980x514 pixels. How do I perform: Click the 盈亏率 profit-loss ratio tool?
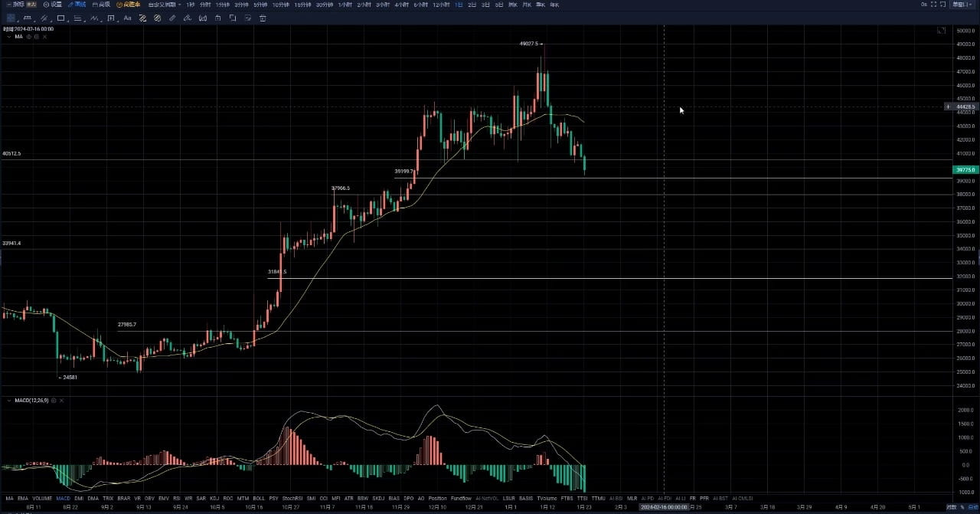(x=129, y=5)
